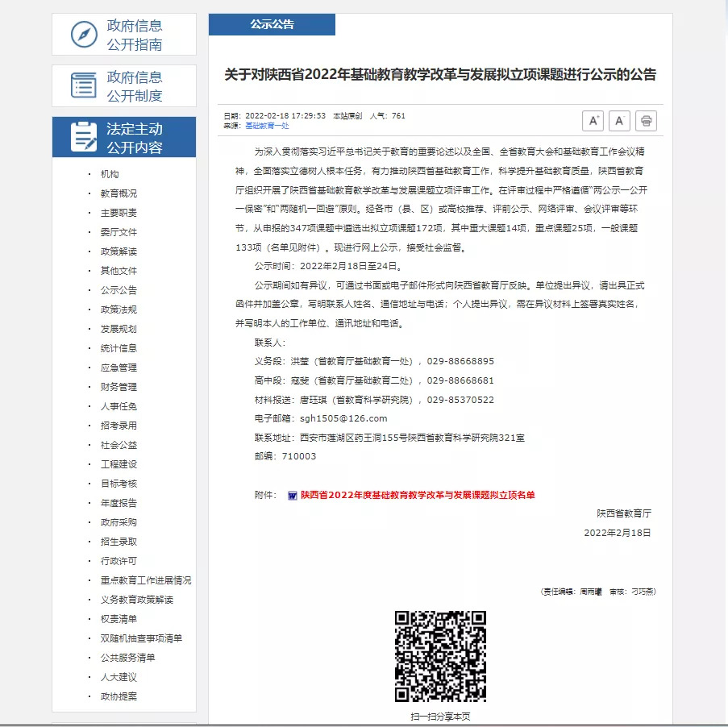Open the 基础教育一处 source link
728x727 pixels.
267,126
